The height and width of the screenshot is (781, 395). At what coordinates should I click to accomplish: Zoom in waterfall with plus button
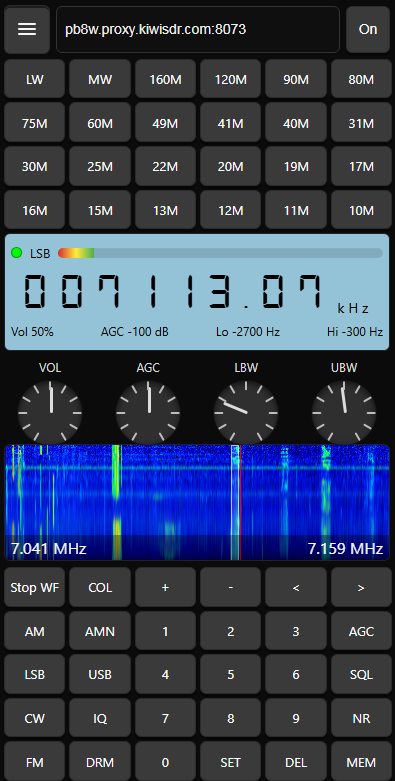coord(165,588)
